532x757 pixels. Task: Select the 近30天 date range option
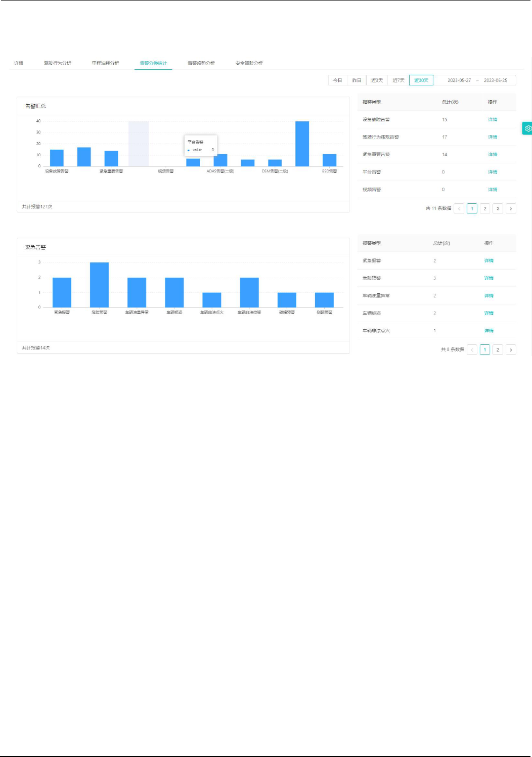click(x=421, y=80)
